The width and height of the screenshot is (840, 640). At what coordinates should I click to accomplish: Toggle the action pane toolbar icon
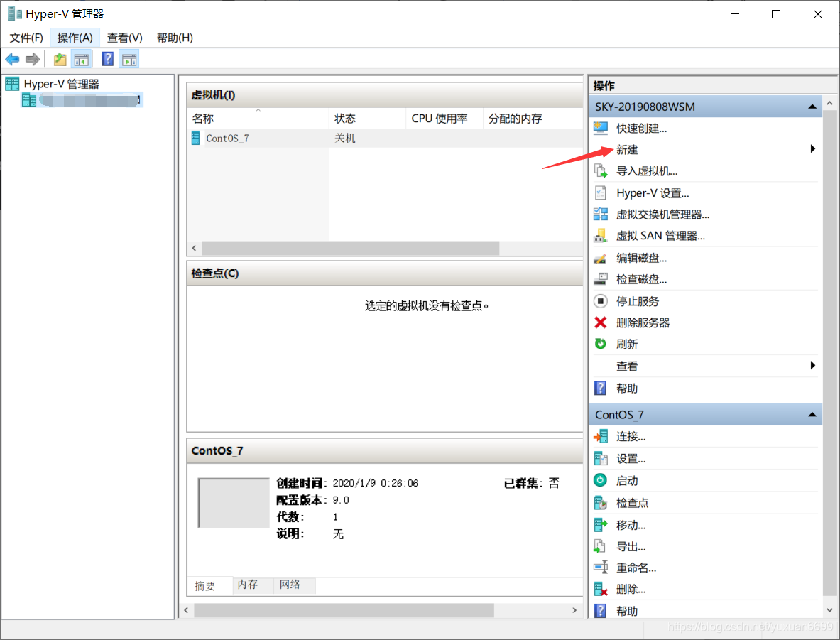(129, 59)
